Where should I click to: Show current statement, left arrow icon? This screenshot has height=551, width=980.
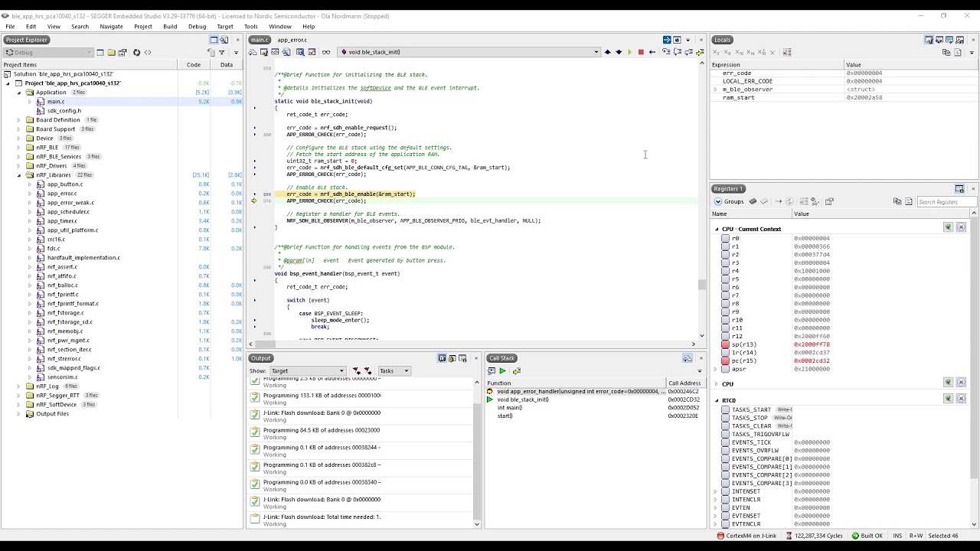(652, 52)
